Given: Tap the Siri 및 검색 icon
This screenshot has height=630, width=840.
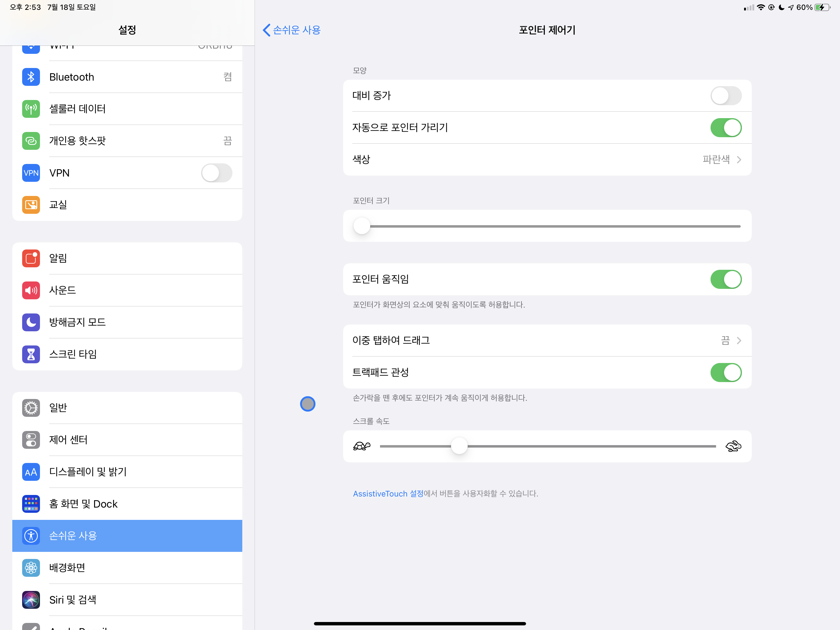Looking at the screenshot, I should 31,600.
